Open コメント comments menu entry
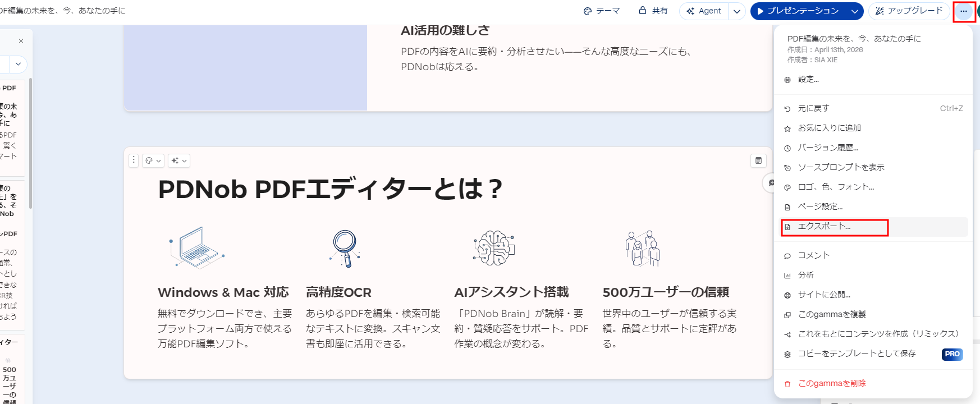This screenshot has width=980, height=404. point(873,255)
